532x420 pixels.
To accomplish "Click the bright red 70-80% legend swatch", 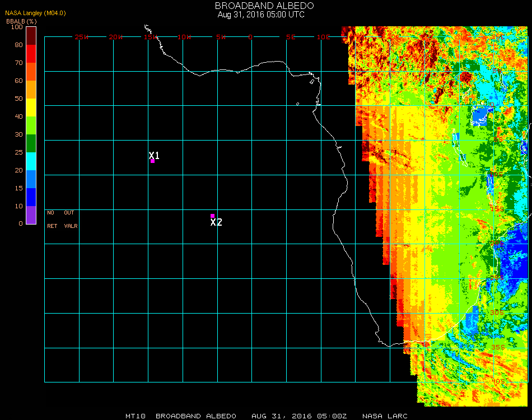I will 31,54.
